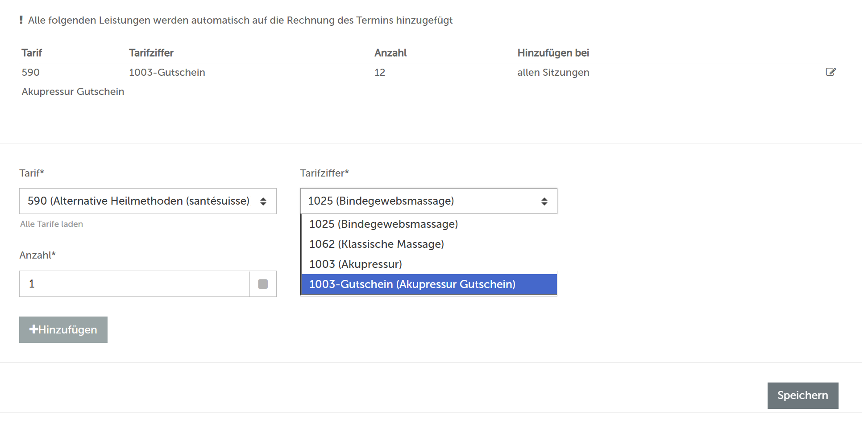This screenshot has height=432, width=868.
Task: Click the Alle Tarife laden link
Action: coord(51,224)
